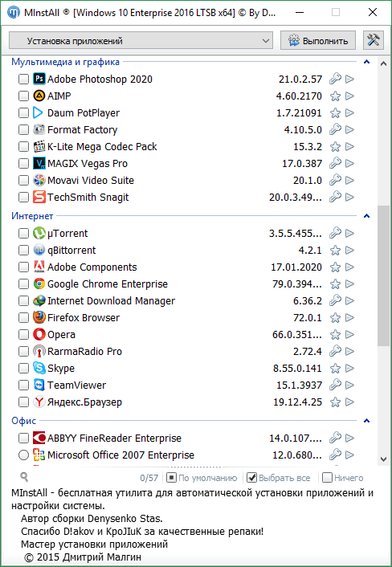This screenshot has height=567, width=392.
Task: Click the search magnifier icon at bottom left
Action: tap(24, 477)
